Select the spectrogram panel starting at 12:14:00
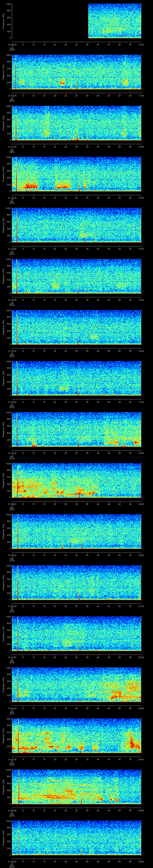The image size is (153, 868). click(x=77, y=276)
